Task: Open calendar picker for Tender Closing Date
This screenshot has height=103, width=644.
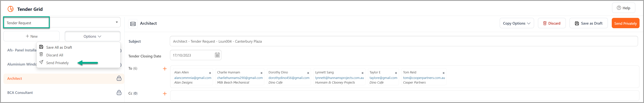Action: pyautogui.click(x=217, y=55)
